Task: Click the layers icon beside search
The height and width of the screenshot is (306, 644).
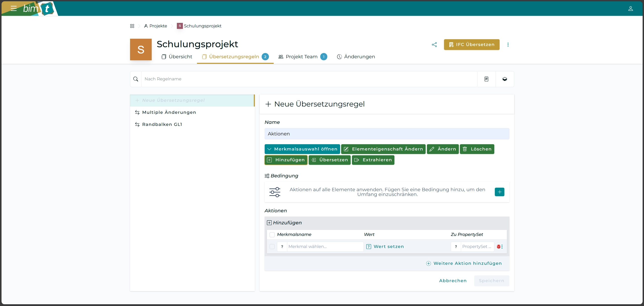Action: pyautogui.click(x=505, y=79)
